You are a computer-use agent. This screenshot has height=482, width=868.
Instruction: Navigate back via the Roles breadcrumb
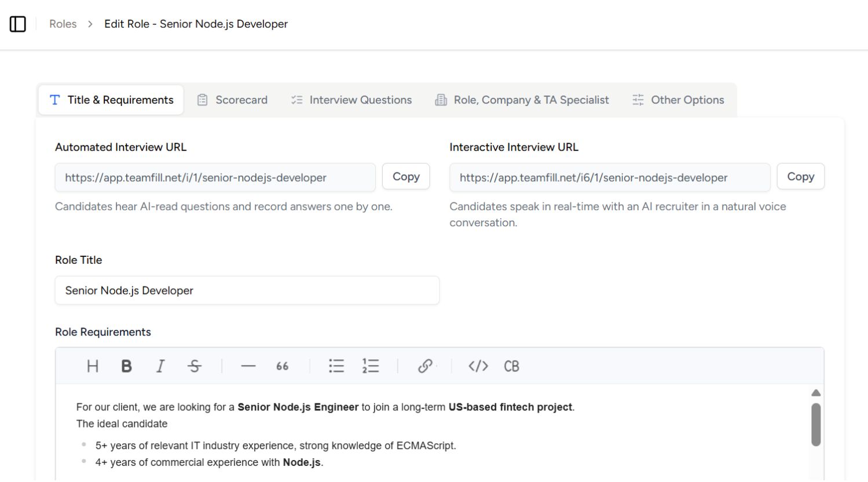point(63,24)
